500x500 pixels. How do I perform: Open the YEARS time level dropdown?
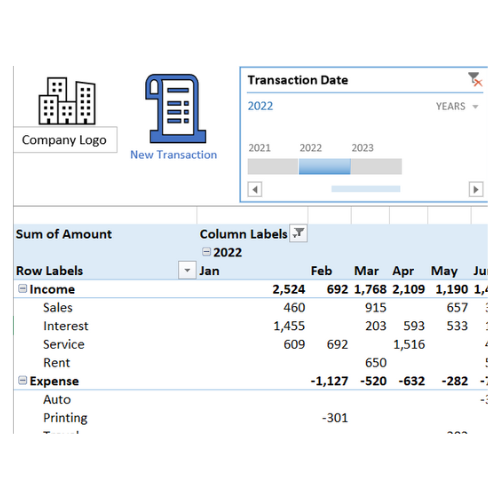coord(457,106)
